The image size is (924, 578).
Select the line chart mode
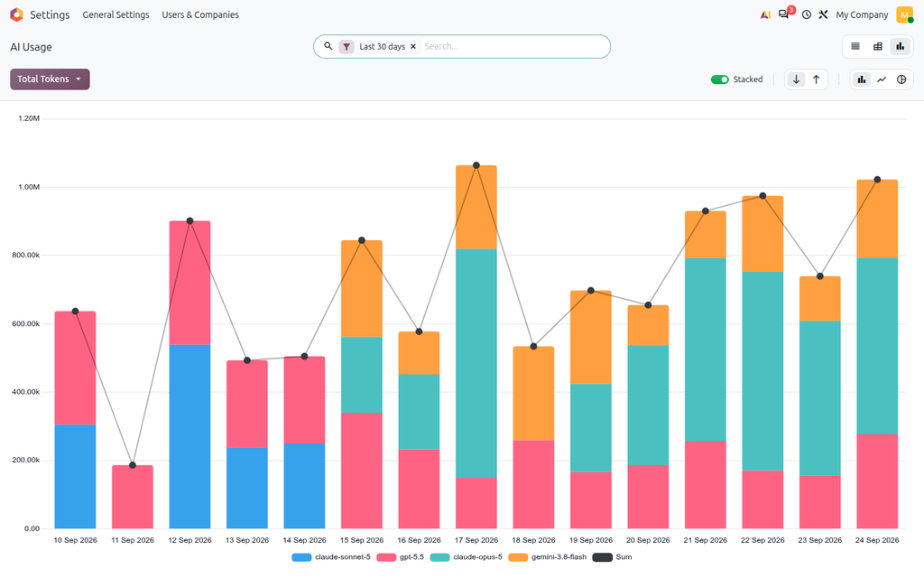[x=882, y=79]
